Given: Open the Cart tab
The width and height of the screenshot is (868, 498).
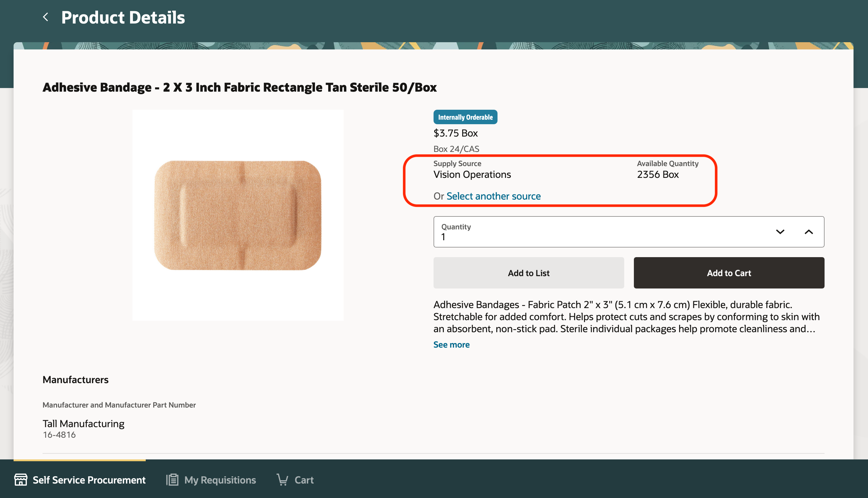Looking at the screenshot, I should tap(304, 480).
